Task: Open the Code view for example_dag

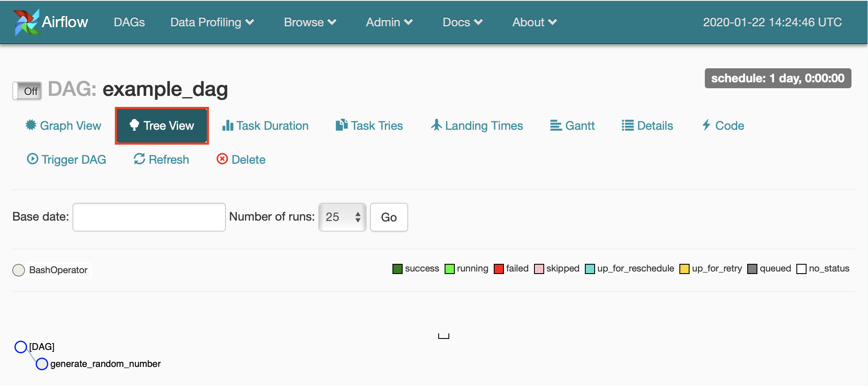Action: click(723, 126)
